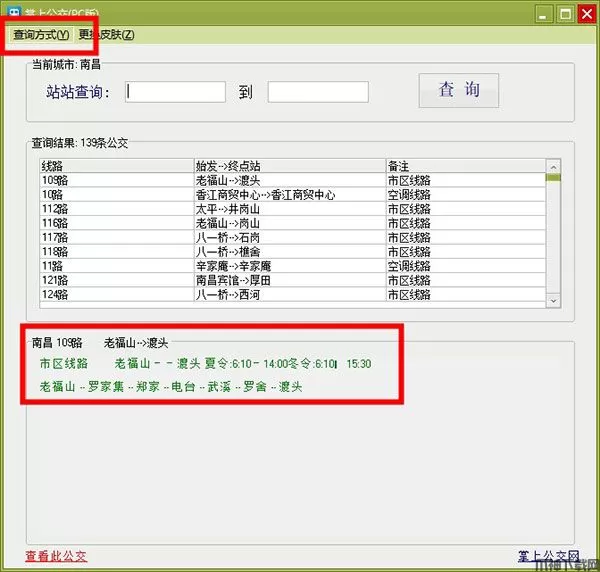Click the 南昌 109路 route title
The image size is (600, 572).
pos(57,342)
